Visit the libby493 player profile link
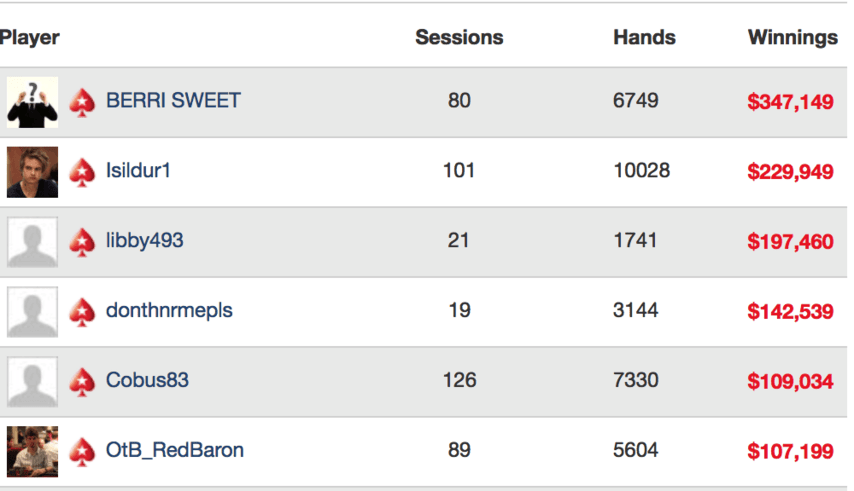This screenshot has width=854, height=491. coord(144,241)
